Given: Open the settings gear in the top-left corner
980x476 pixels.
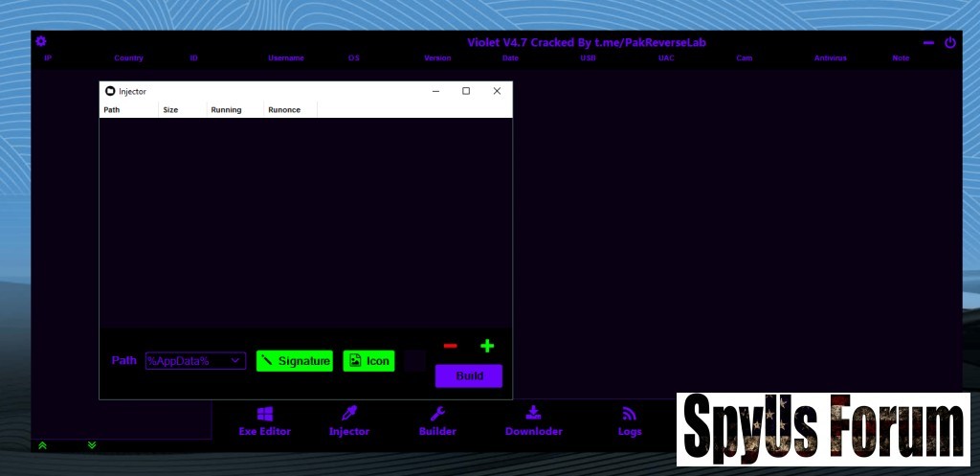Looking at the screenshot, I should [40, 41].
